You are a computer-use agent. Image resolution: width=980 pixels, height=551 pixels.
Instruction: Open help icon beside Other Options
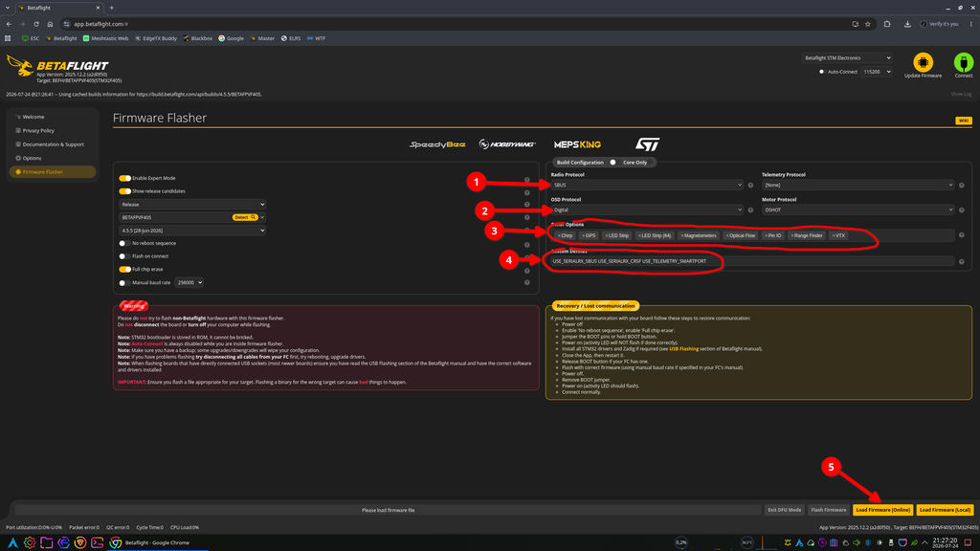(961, 235)
